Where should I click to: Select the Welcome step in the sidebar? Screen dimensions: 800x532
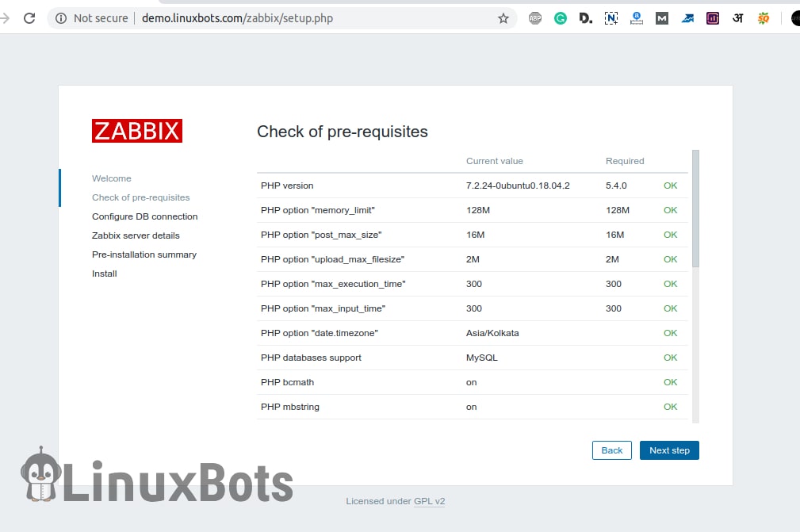point(111,178)
